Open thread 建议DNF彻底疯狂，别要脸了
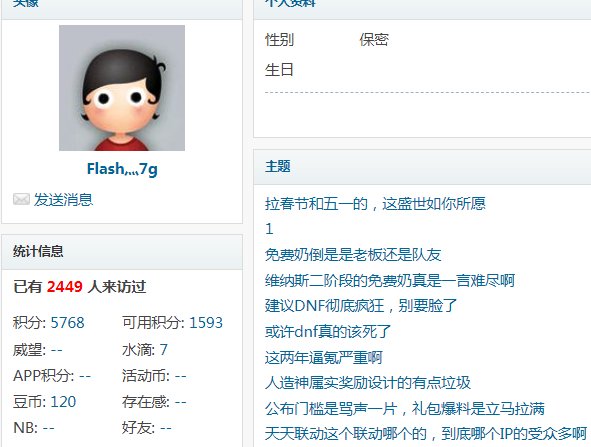The image size is (591, 447). [x=361, y=306]
